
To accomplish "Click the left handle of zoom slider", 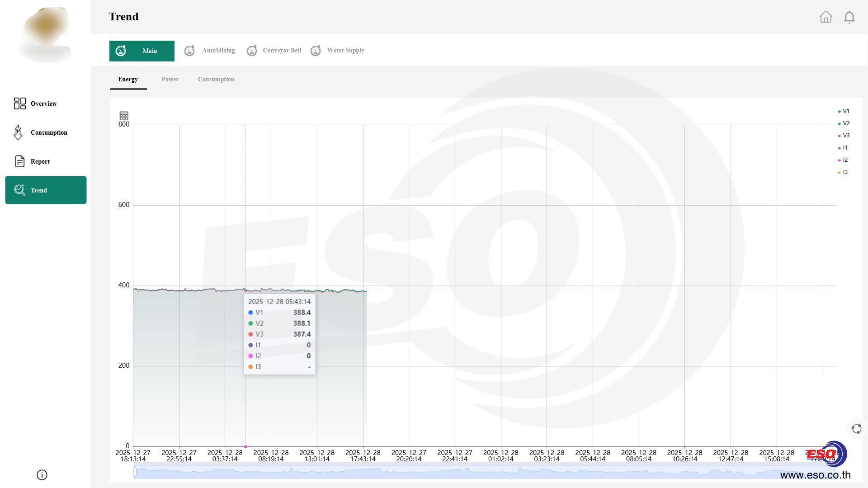I will point(135,472).
